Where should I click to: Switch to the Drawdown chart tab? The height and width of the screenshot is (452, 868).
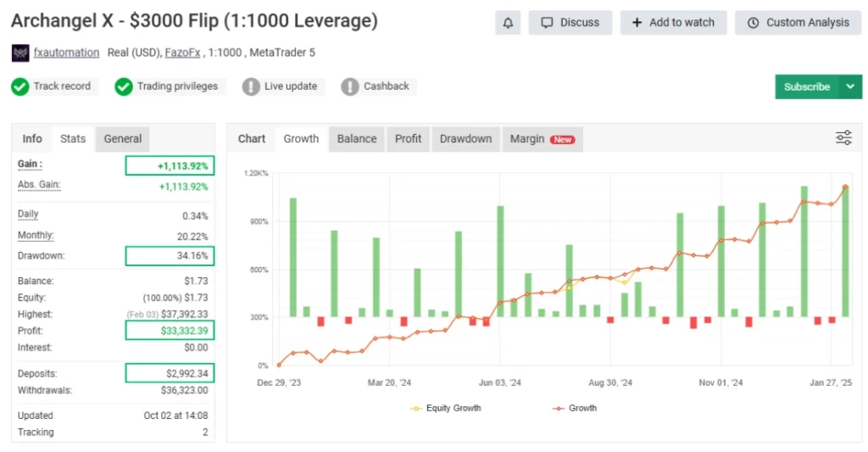tap(465, 139)
